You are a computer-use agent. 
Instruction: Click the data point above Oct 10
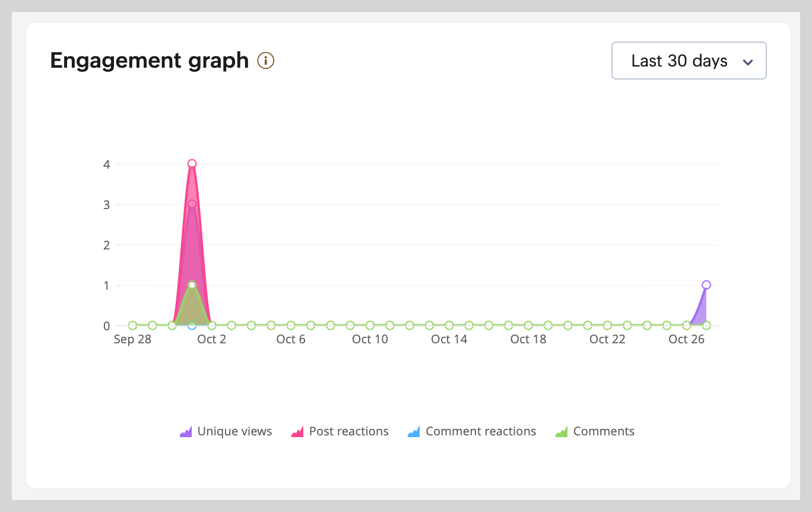pos(370,325)
